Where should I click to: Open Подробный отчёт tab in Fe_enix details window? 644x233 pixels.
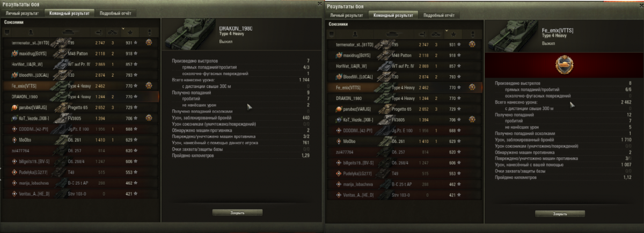click(x=439, y=16)
